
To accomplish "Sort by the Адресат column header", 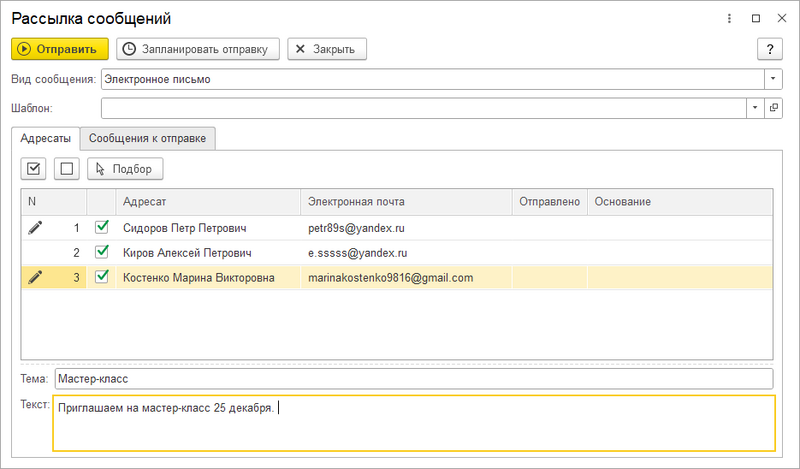I will click(208, 202).
